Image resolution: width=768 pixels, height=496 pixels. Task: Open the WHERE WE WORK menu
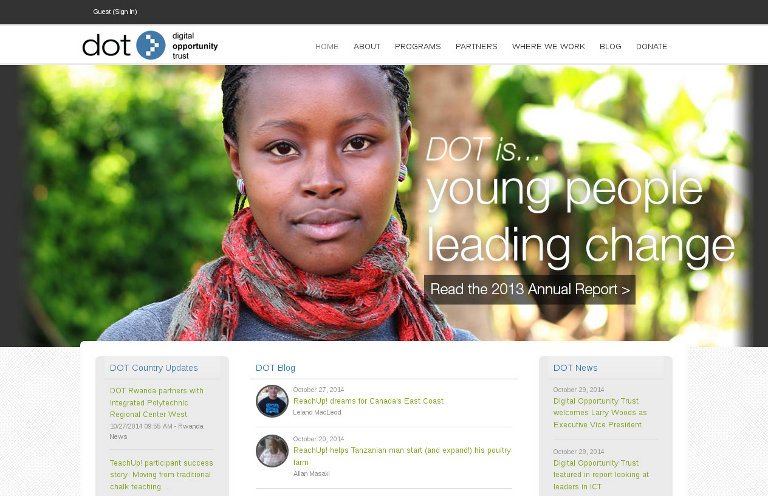pos(549,47)
